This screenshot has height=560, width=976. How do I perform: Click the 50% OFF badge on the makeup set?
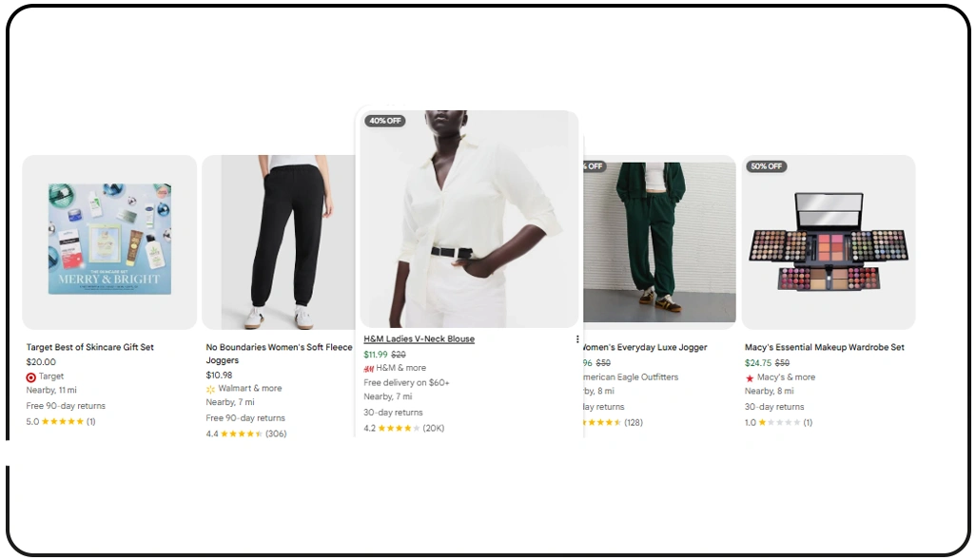click(x=766, y=166)
